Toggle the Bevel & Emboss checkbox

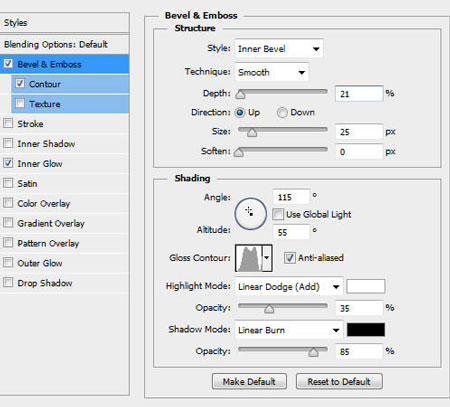[x=8, y=63]
